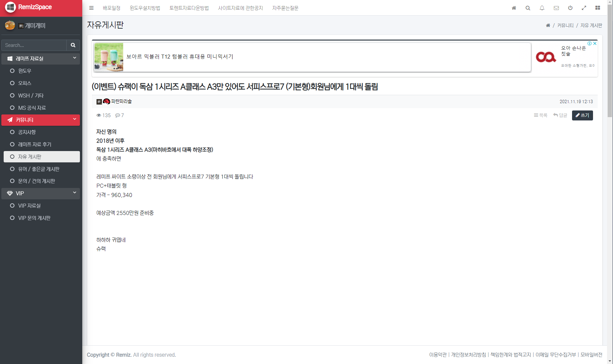
Task: Open the grid layout icon at top right
Action: coord(598,8)
